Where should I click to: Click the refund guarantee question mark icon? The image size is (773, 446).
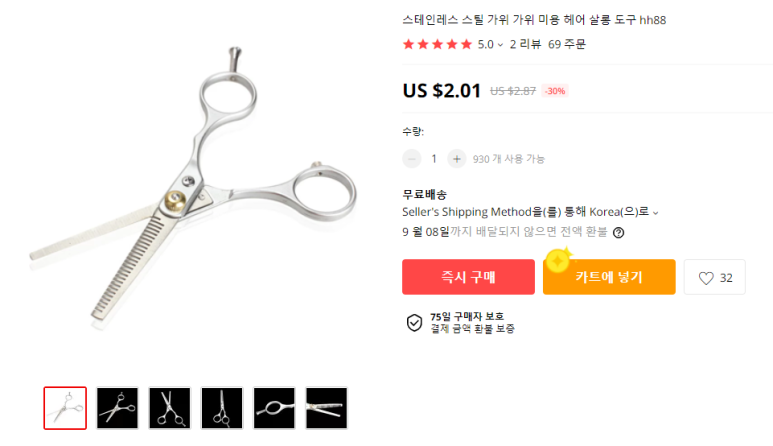[x=618, y=233]
